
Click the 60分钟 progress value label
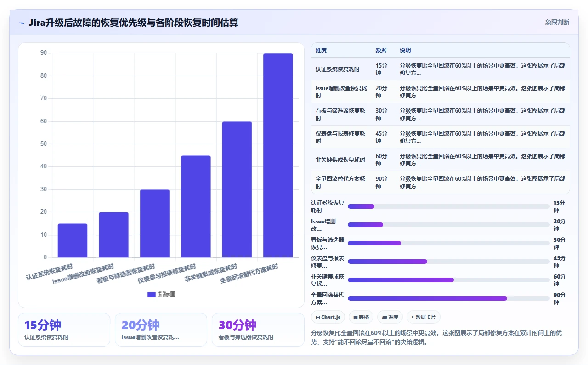pyautogui.click(x=560, y=280)
